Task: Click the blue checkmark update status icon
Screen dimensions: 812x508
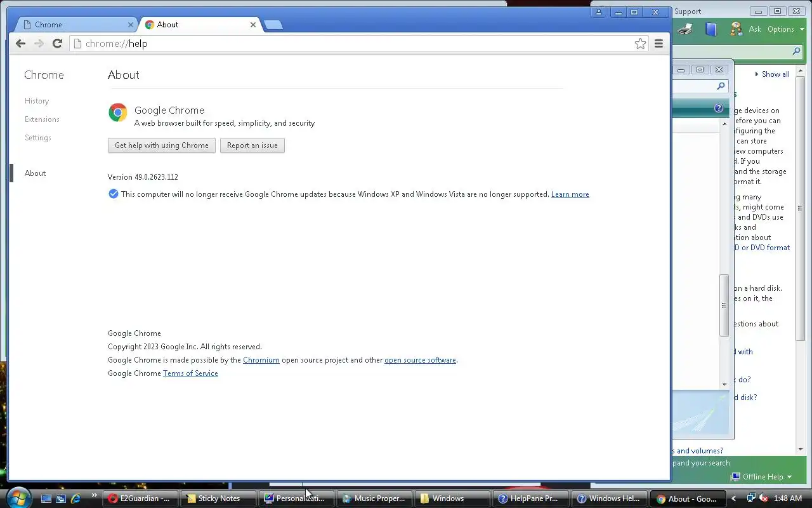Action: 113,194
